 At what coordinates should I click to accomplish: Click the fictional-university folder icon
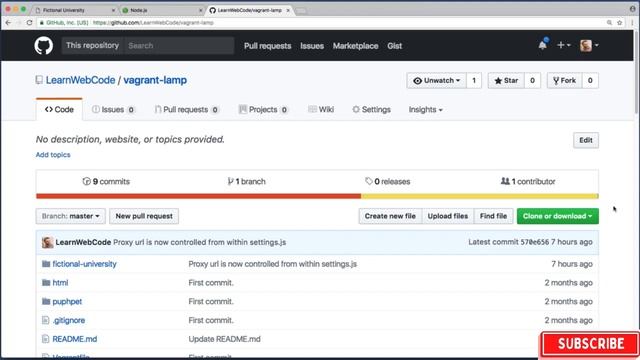(46, 264)
